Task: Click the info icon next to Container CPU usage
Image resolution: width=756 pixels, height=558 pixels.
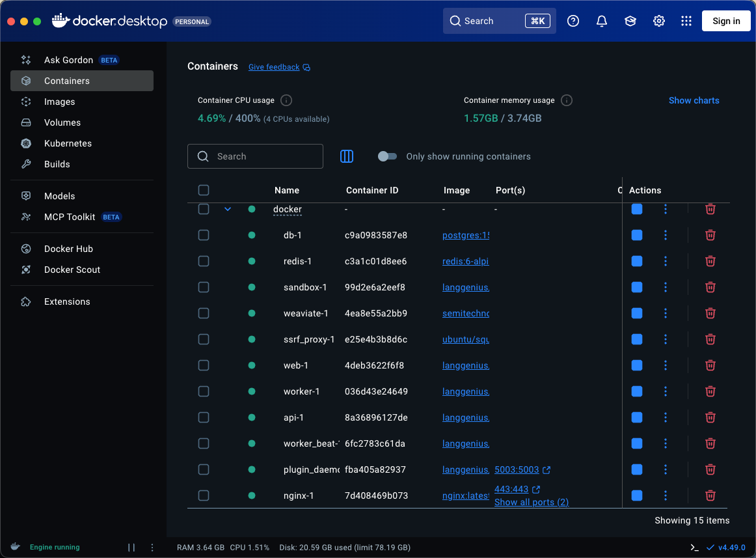Action: 286,100
